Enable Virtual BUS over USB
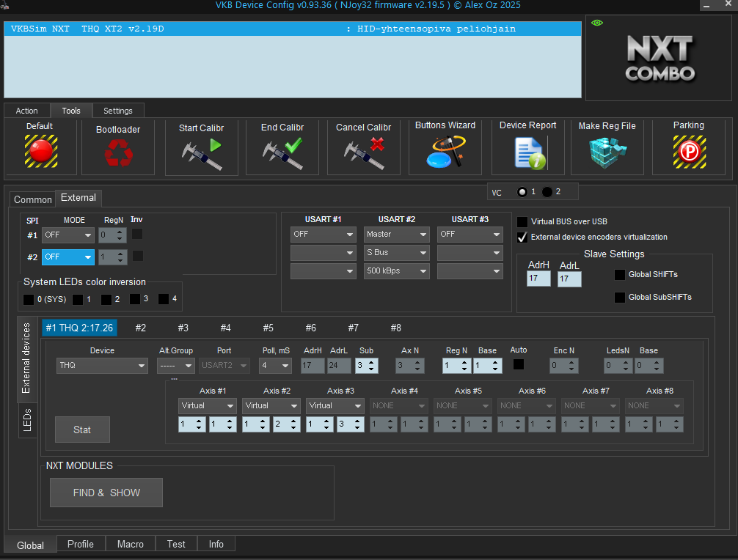This screenshot has height=560, width=738. coord(522,221)
